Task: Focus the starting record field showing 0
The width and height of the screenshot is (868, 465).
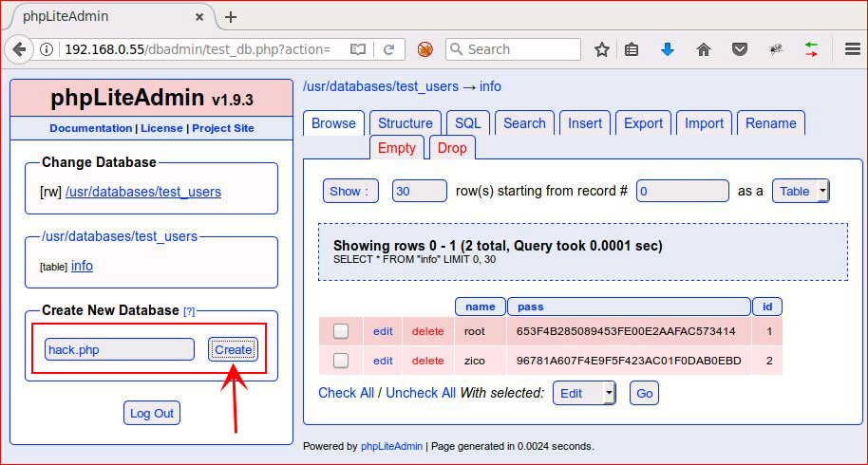Action: tap(683, 192)
